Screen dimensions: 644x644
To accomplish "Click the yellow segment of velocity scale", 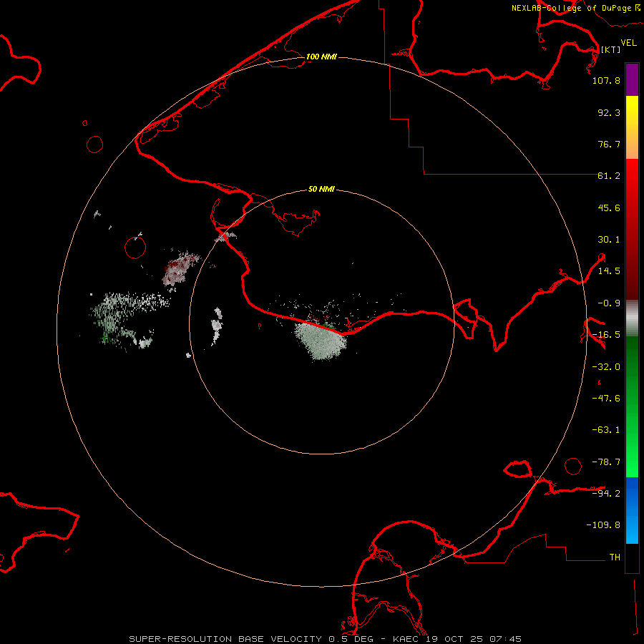I will point(632,127).
